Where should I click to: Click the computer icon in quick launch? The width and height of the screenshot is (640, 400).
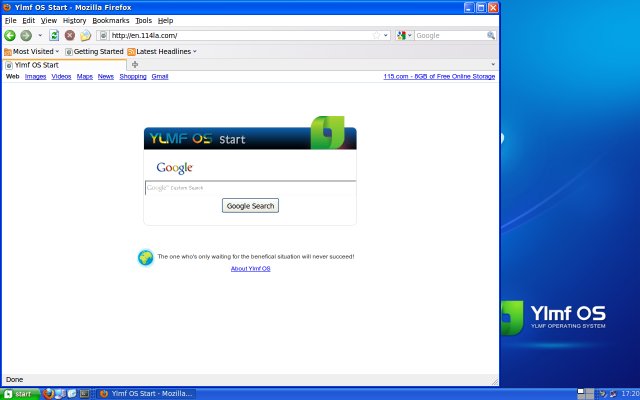[x=60, y=394]
